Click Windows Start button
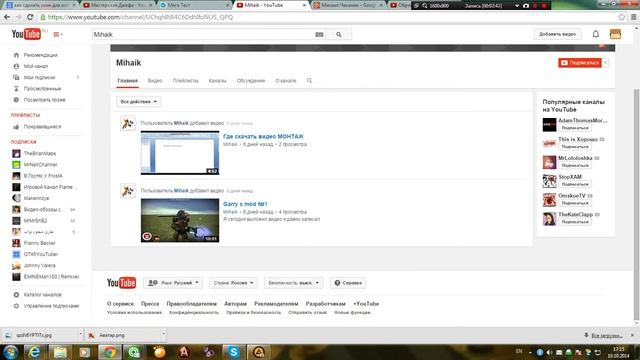Viewport: 640px width, 360px height. [11, 352]
